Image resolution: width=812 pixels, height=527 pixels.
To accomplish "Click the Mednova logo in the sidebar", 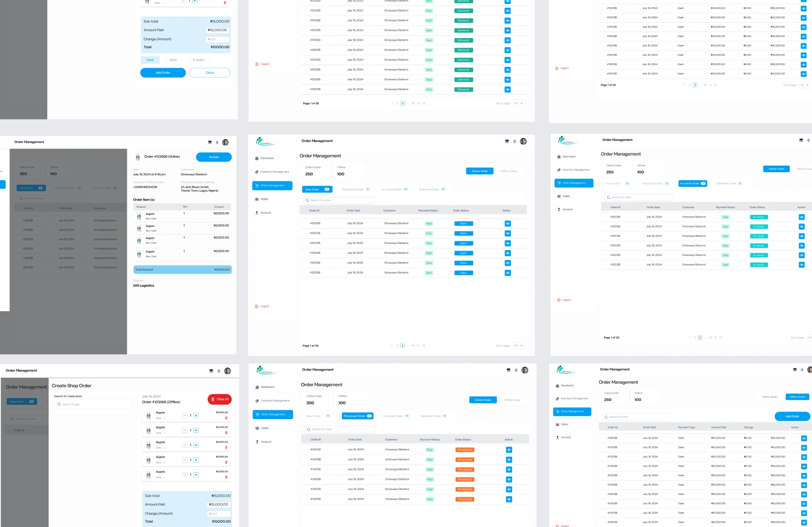I will click(266, 141).
